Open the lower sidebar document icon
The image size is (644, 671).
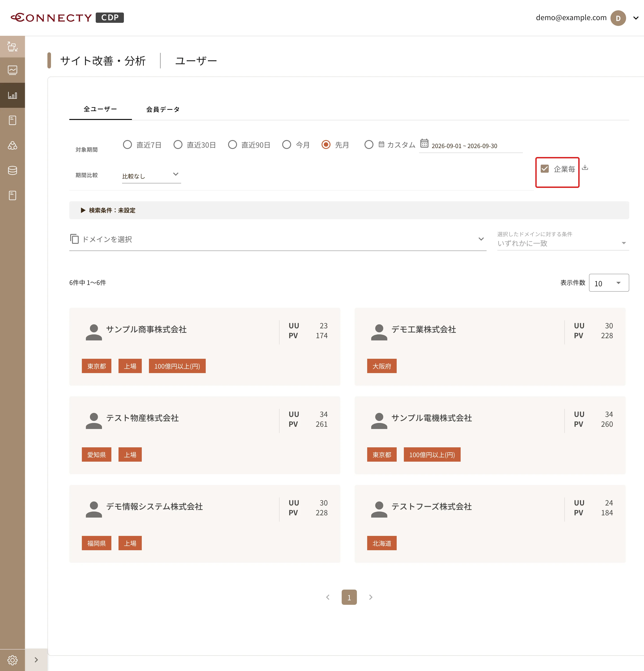(12, 195)
